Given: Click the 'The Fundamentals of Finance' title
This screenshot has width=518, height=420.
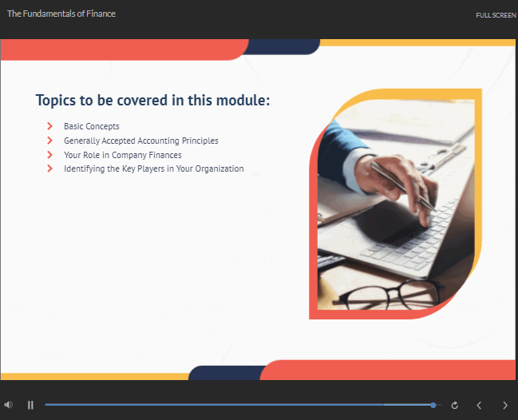Looking at the screenshot, I should 61,14.
